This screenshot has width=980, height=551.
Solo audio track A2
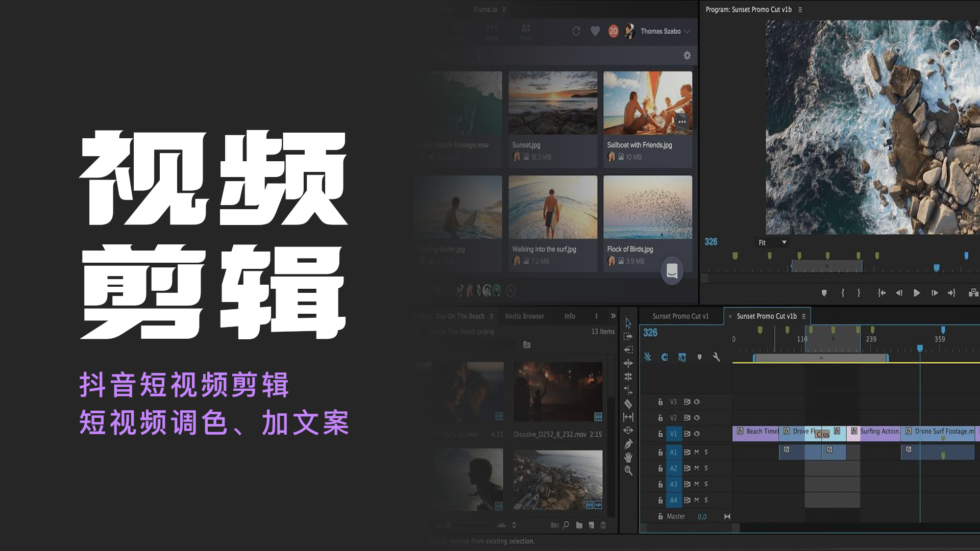point(705,468)
